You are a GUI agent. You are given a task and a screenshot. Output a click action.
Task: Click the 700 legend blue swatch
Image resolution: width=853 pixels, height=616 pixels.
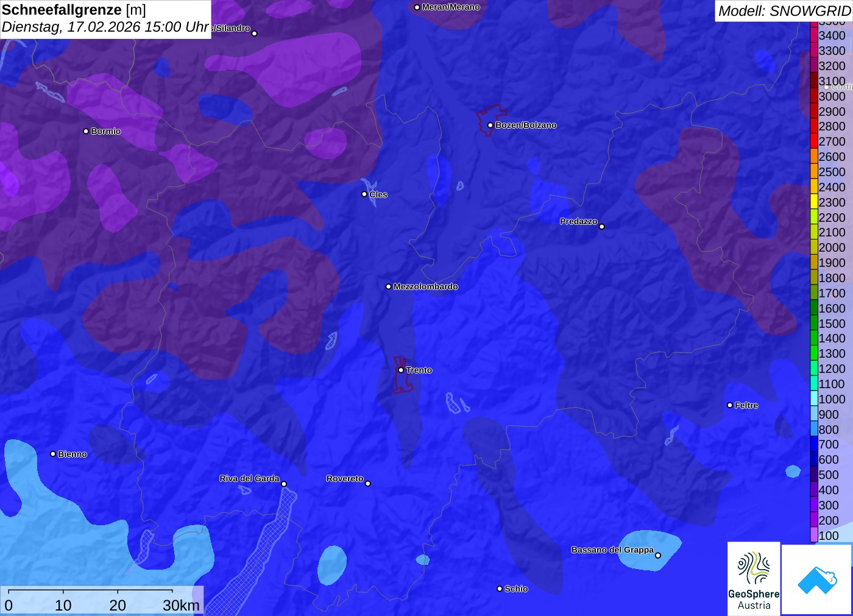814,444
